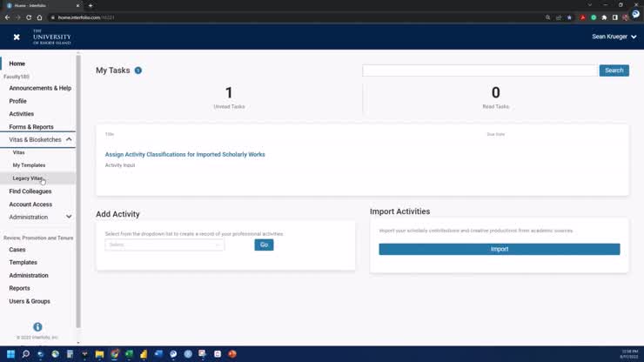Switch to Google Chrome on the taskbar
Screen dimensions: 644x362
pos(114,354)
